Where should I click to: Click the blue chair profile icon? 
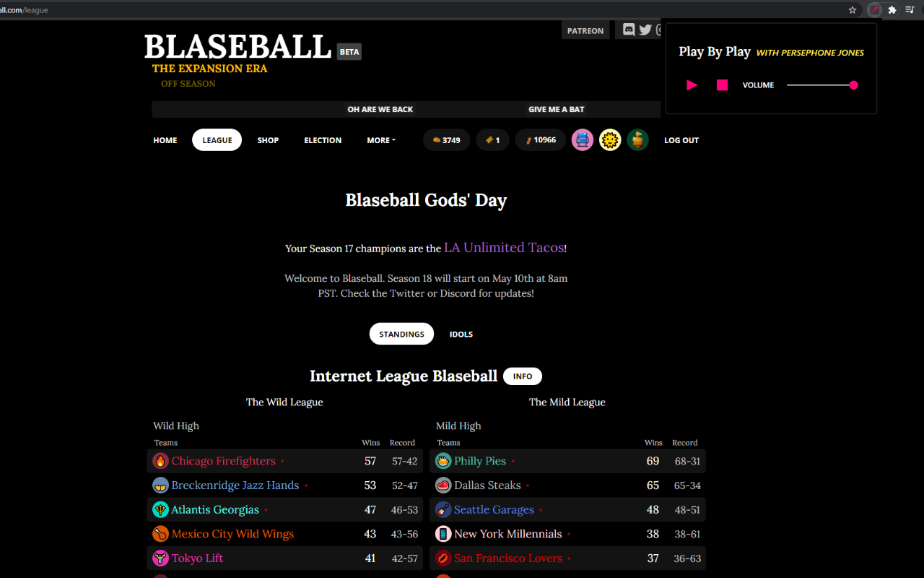(x=583, y=140)
